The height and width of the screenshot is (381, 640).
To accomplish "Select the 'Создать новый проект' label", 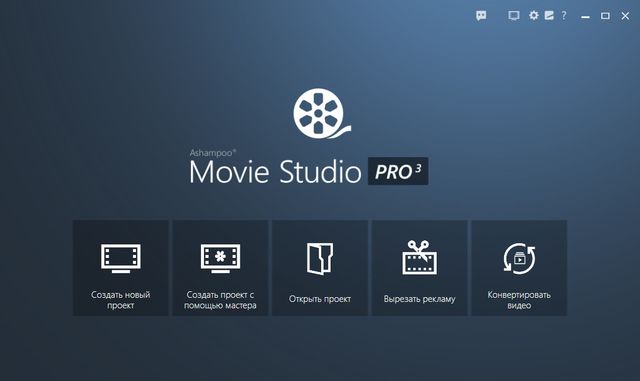I will (121, 300).
